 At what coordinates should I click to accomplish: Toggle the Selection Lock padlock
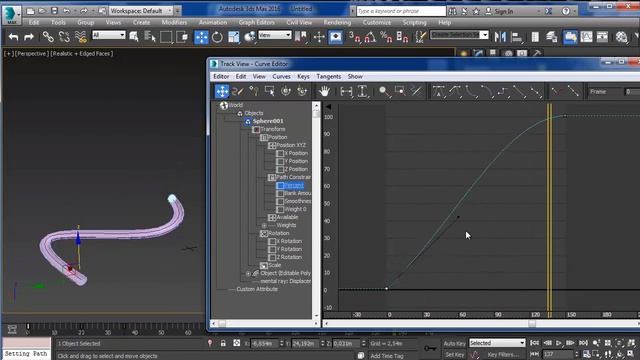pos(223,343)
